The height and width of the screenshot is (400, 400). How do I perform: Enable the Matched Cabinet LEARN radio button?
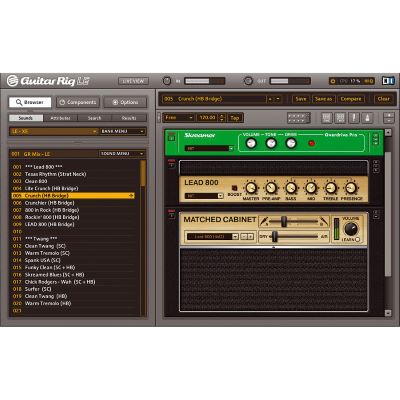click(x=357, y=239)
